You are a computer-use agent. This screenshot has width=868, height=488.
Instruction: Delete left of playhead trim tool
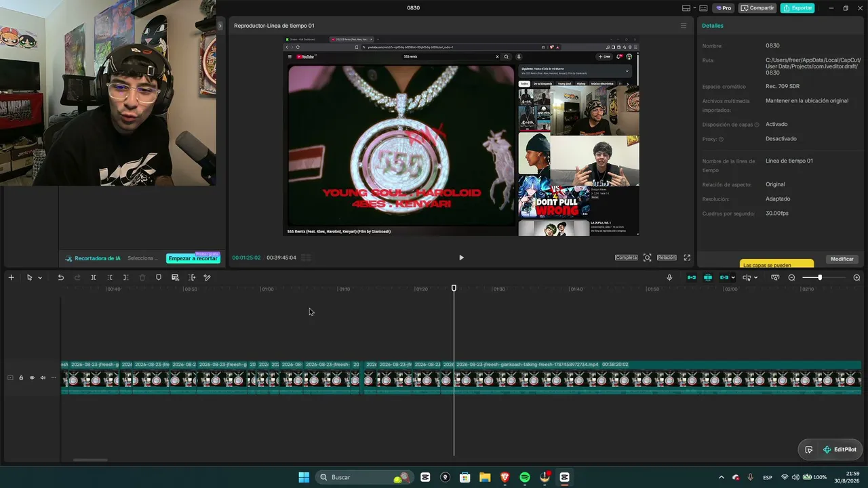(110, 277)
